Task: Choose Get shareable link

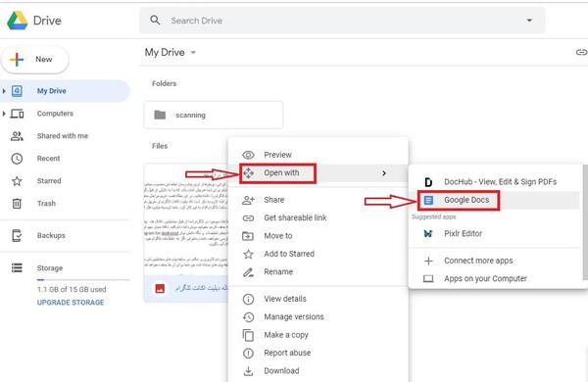Action: coord(318,217)
